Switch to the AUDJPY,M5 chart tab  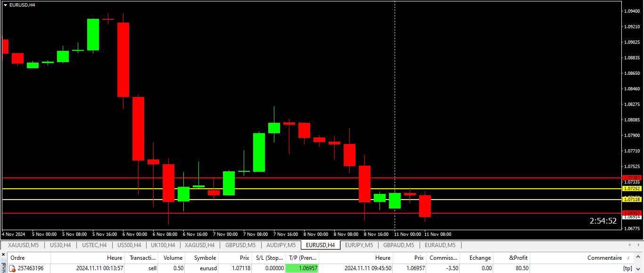pyautogui.click(x=281, y=245)
